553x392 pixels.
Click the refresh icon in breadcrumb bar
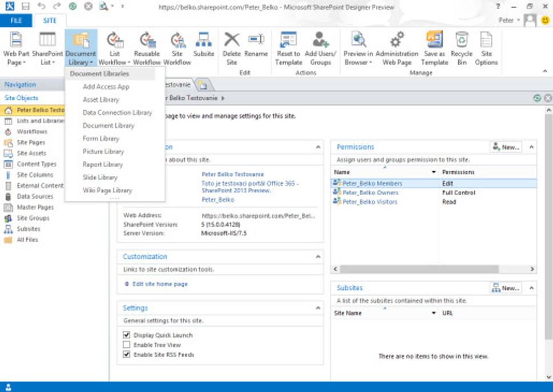pyautogui.click(x=537, y=98)
